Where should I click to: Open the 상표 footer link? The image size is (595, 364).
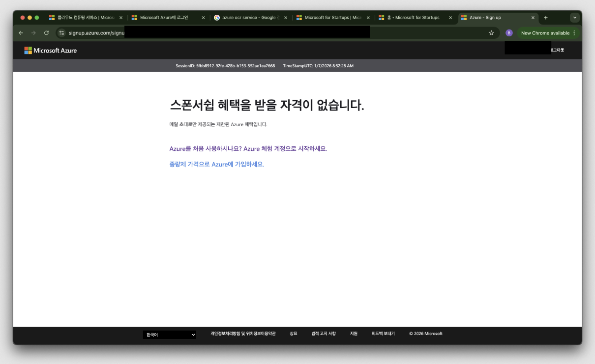(x=294, y=334)
